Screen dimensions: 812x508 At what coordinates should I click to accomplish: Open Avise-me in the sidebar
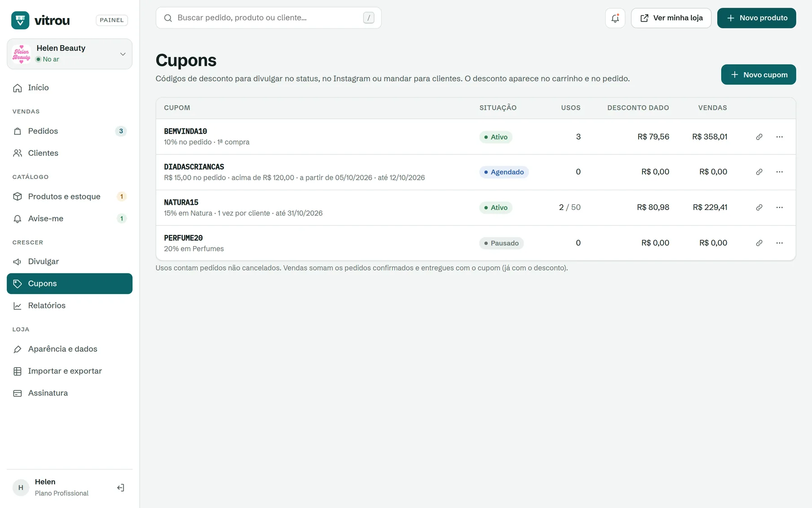click(x=69, y=219)
